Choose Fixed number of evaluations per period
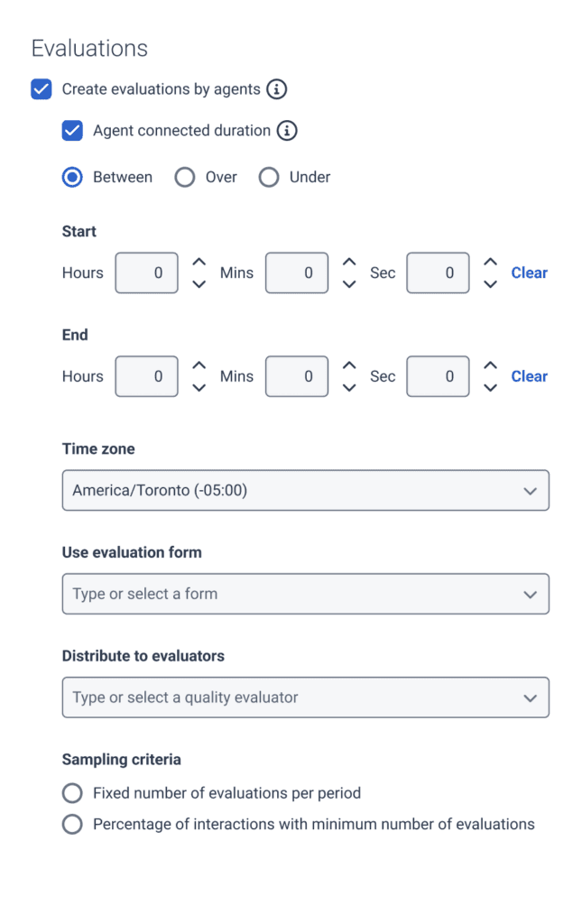Image resolution: width=582 pixels, height=924 pixels. [x=72, y=793]
